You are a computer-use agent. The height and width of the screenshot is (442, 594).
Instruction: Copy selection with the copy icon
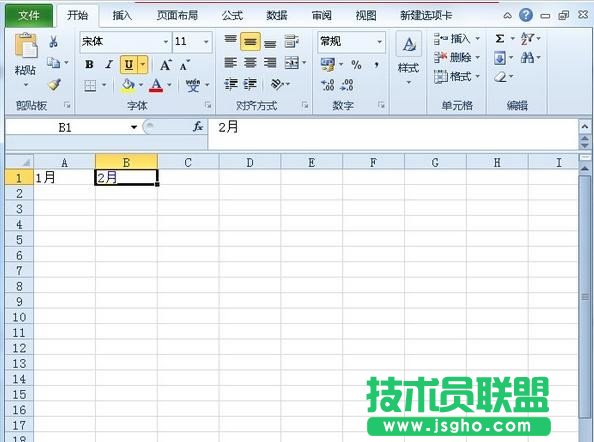[x=53, y=62]
